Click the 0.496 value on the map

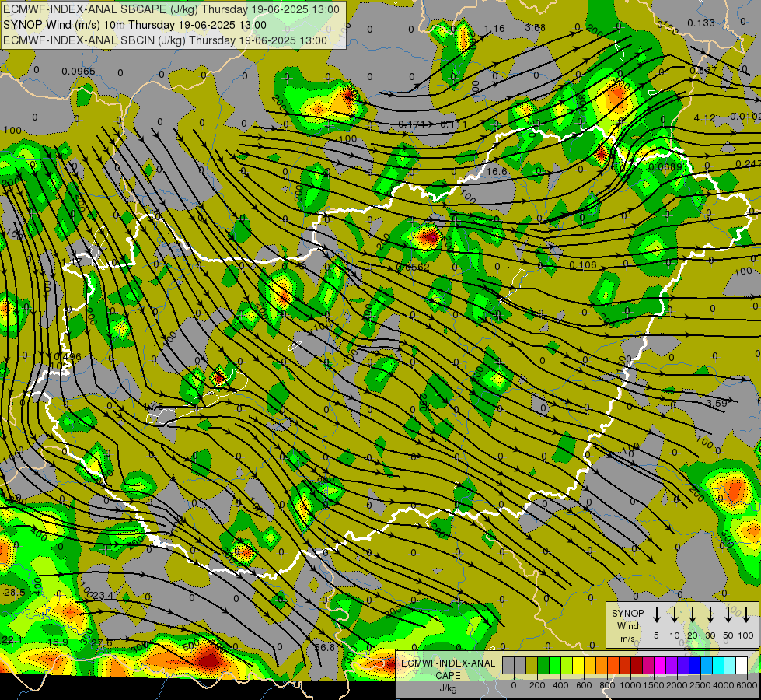[x=68, y=356]
